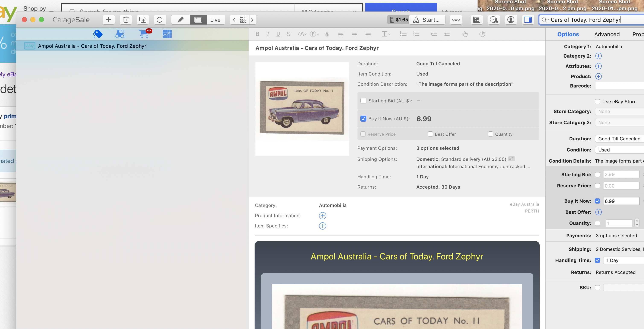
Task: Open Store Category dropdown
Action: (619, 112)
